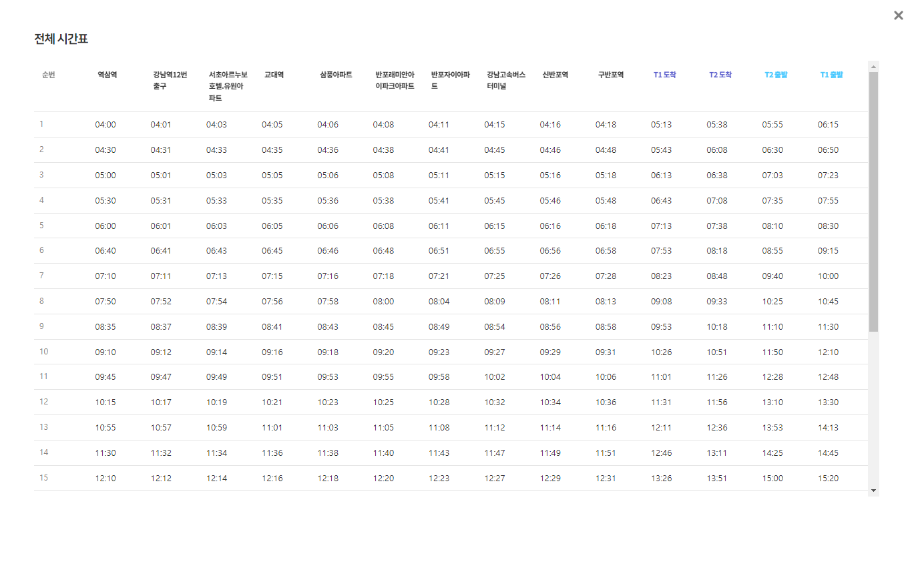This screenshot has height=588, width=916.
Task: Click the 08:35 time in row 9
Action: [105, 327]
